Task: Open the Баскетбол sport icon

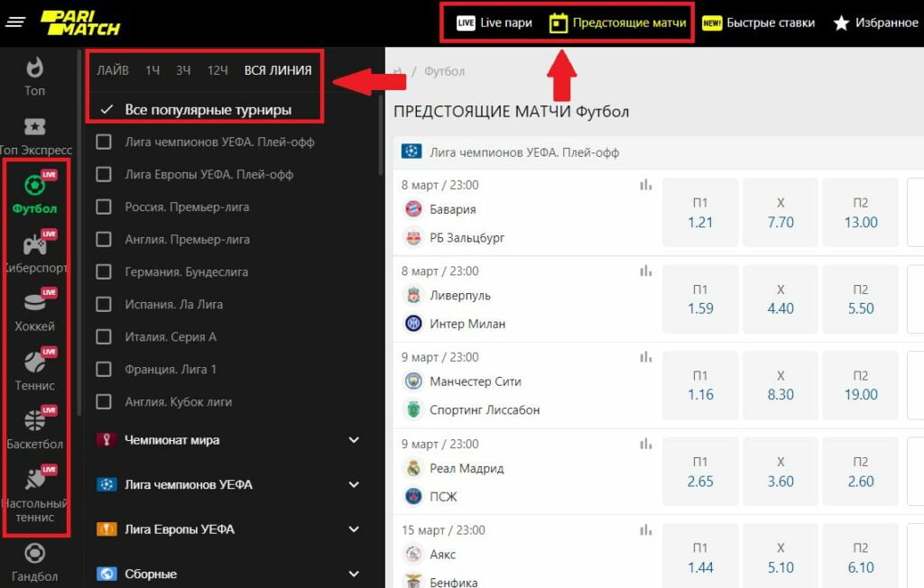Action: pos(34,421)
